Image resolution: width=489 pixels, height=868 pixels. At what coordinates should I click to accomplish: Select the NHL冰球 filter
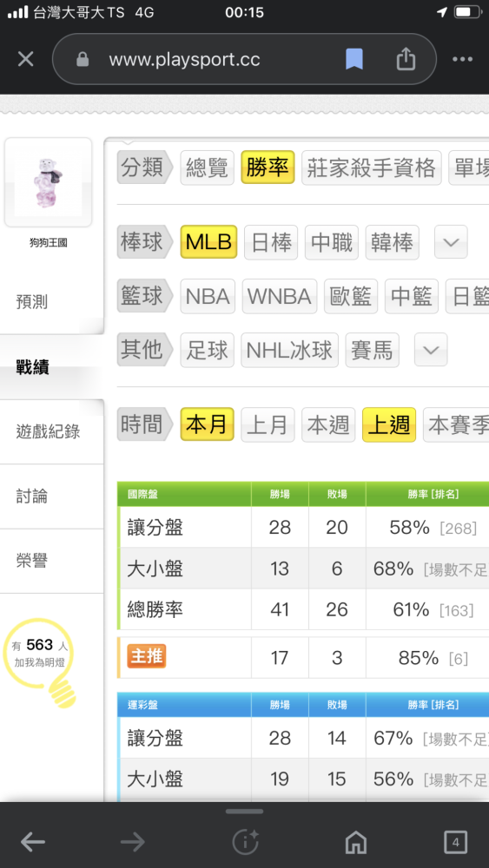tap(289, 350)
